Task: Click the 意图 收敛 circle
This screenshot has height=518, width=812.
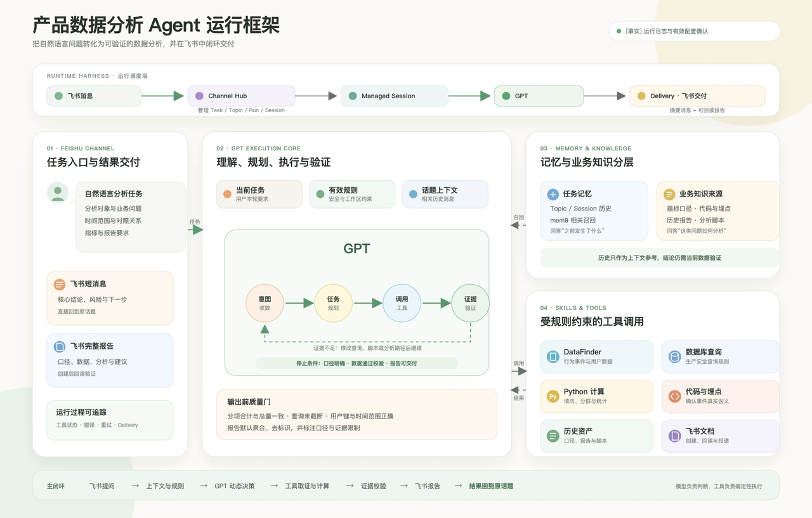Action: (x=265, y=303)
